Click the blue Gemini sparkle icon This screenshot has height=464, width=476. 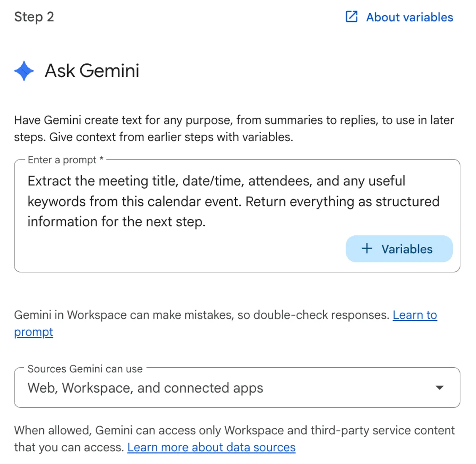pos(24,71)
